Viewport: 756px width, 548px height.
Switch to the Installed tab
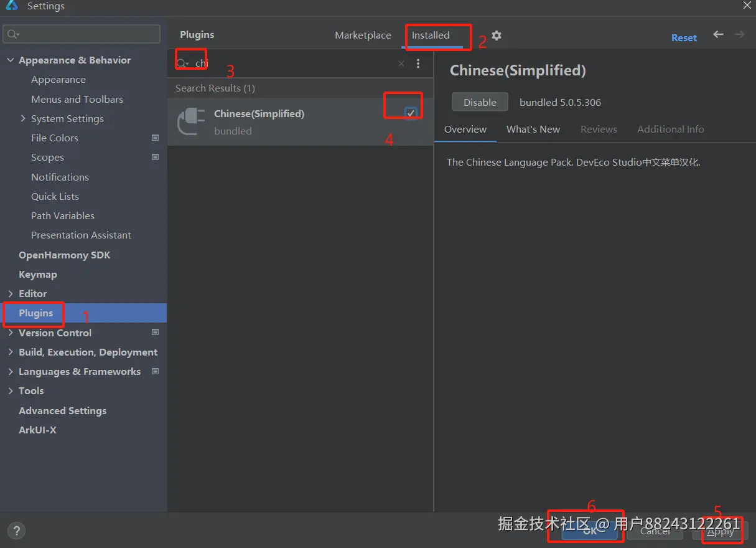point(431,35)
